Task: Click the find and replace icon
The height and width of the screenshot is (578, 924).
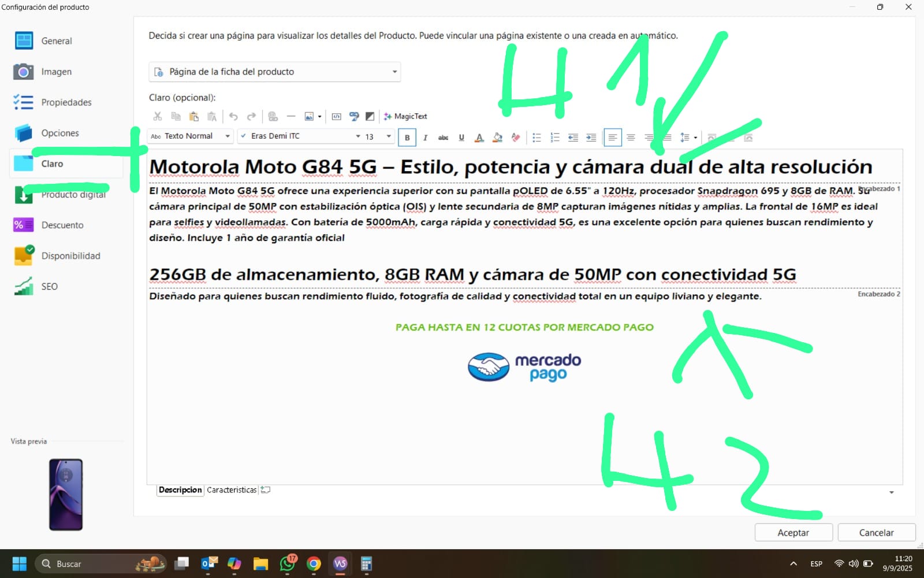Action: pos(354,116)
